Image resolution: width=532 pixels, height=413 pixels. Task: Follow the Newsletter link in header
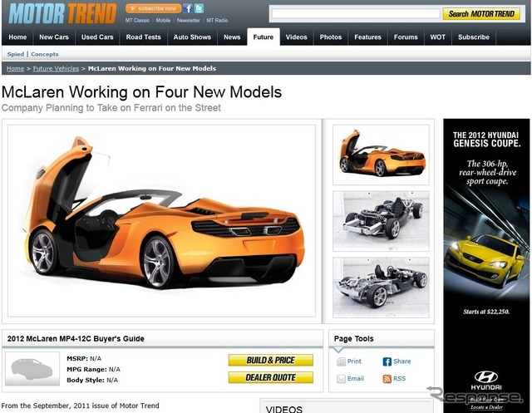pyautogui.click(x=189, y=20)
